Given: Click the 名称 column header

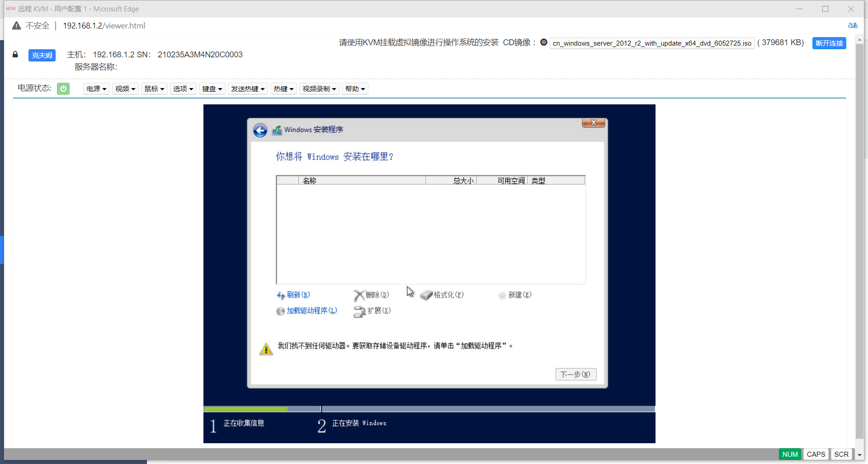Looking at the screenshot, I should [x=362, y=181].
